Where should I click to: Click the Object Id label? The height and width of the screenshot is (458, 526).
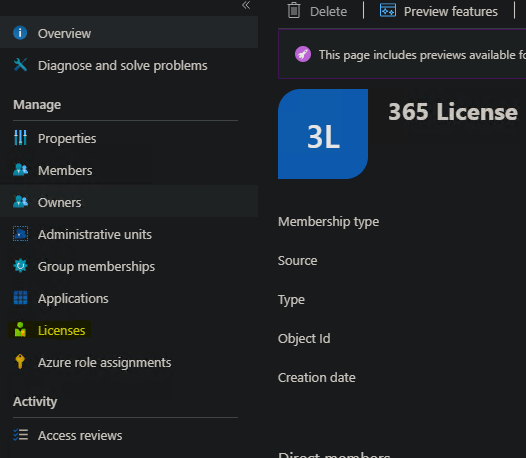click(304, 338)
